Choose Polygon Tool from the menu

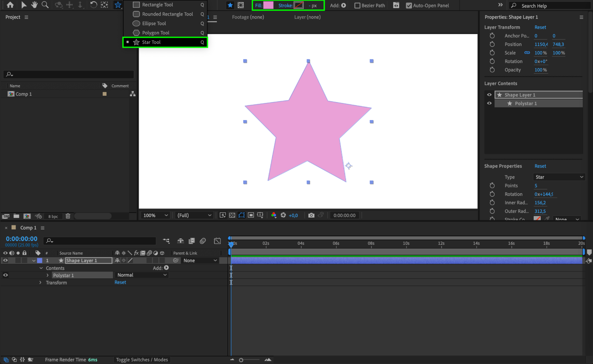155,33
